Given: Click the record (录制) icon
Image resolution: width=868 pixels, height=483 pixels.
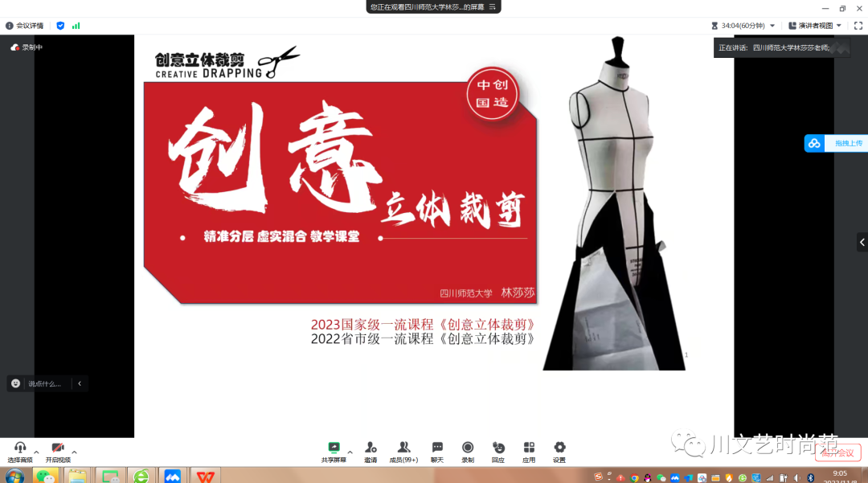Looking at the screenshot, I should [x=468, y=451].
